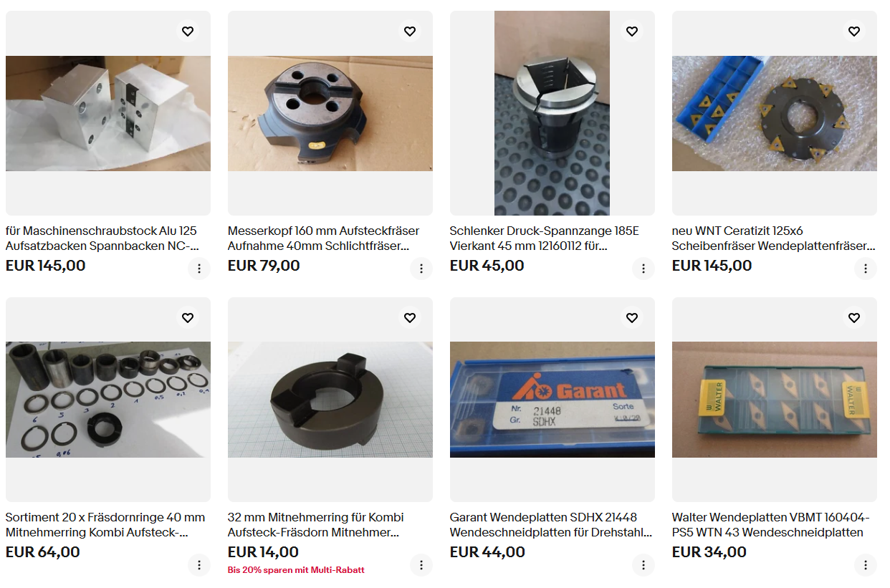Open options menu for Walter Wendeplatten EUR 34,00
This screenshot has height=588, width=890.
866,564
